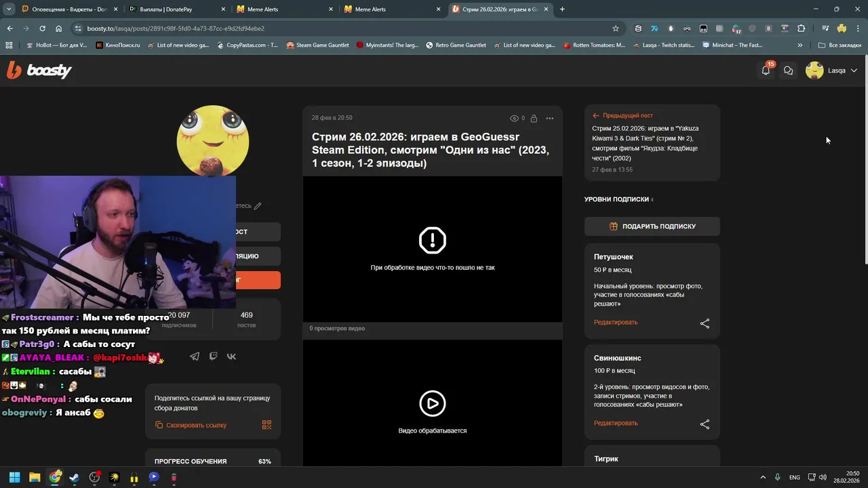Screen dimensions: 868x488
Task: Open File Explorer from the taskbar
Action: point(35,477)
